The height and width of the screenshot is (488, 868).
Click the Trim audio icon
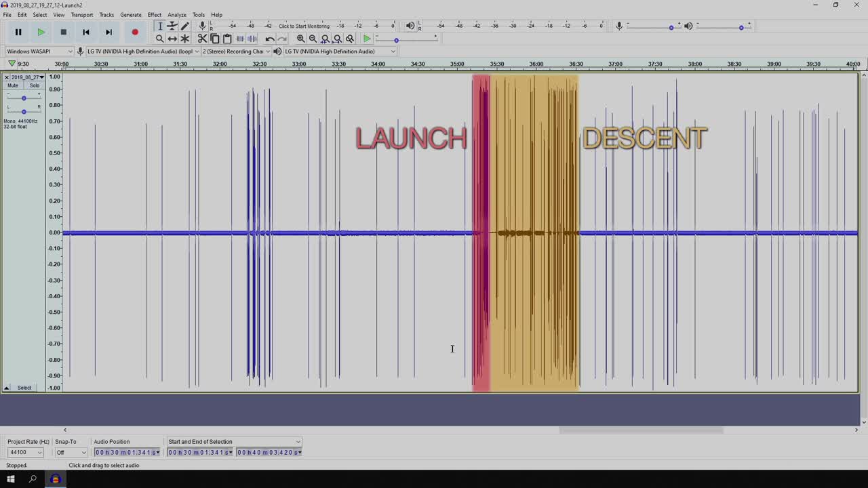coord(239,39)
